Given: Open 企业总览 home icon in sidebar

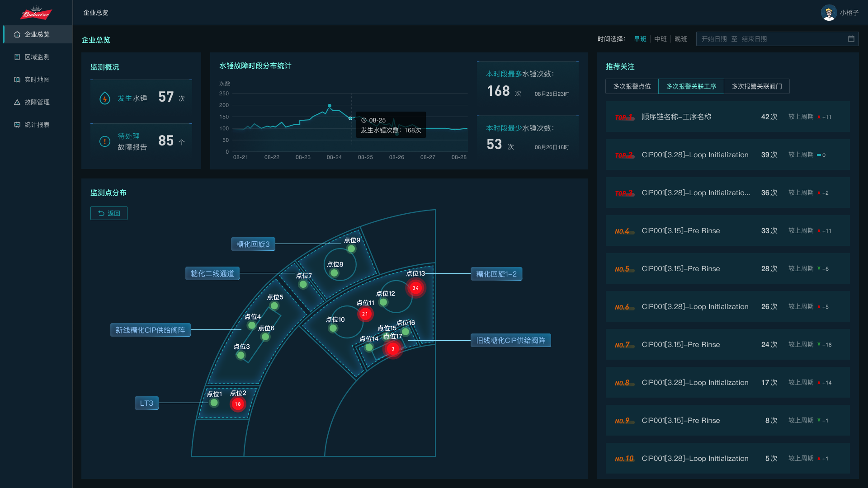Looking at the screenshot, I should [17, 34].
